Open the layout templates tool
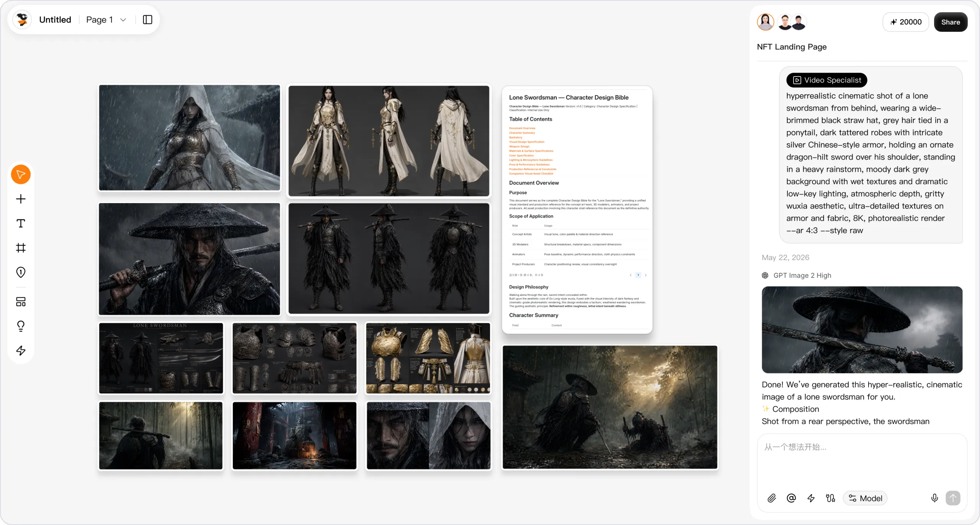 [21, 302]
